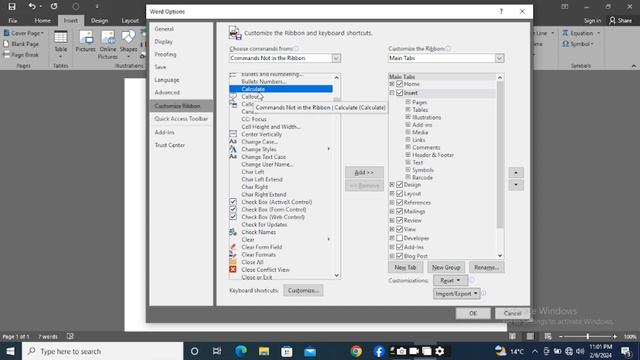Confirm Word Options with OK

tap(473, 313)
